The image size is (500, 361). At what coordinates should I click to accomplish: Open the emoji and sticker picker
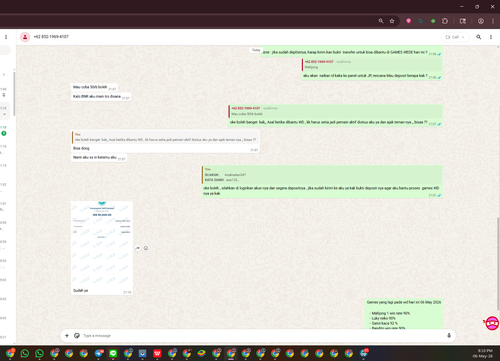click(x=77, y=336)
